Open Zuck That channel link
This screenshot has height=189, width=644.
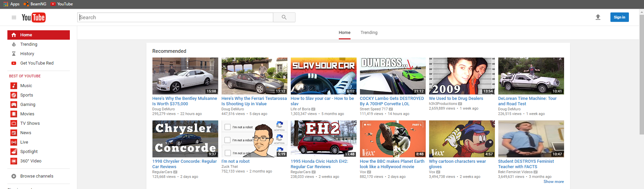point(230,166)
